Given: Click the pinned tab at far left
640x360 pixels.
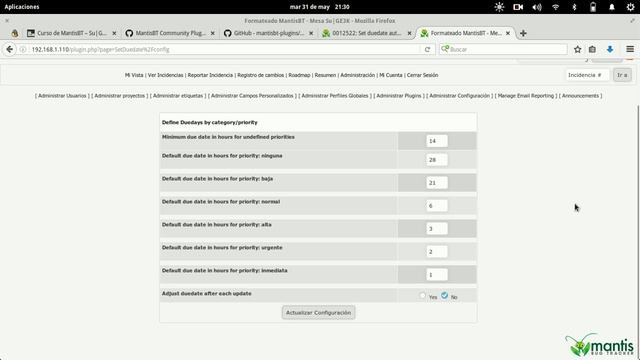Looking at the screenshot, I should (x=15, y=33).
